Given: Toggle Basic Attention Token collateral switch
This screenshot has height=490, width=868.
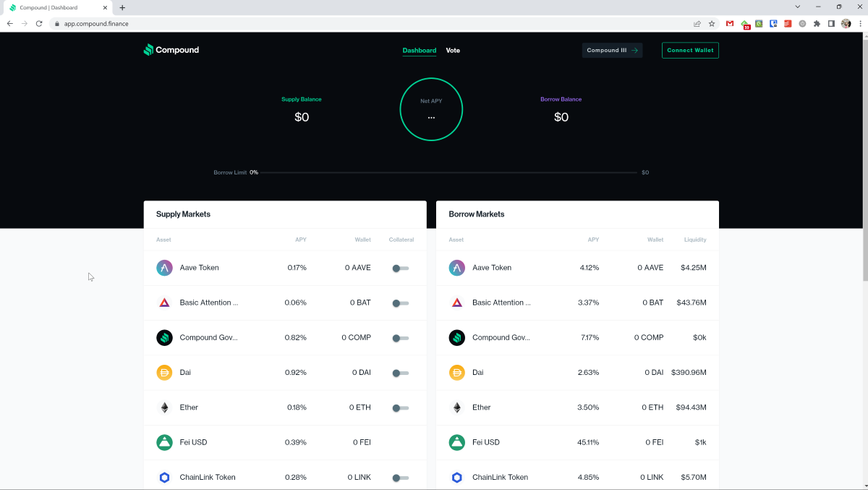Looking at the screenshot, I should [400, 303].
